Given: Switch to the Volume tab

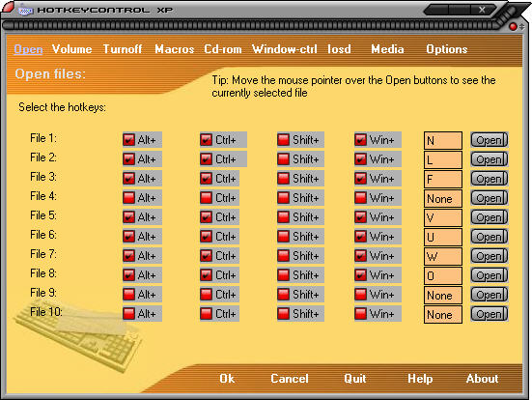Looking at the screenshot, I should pos(71,49).
